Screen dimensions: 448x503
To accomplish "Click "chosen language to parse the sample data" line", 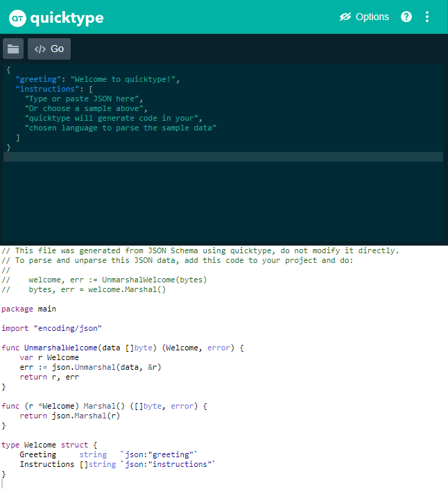I will coord(121,128).
